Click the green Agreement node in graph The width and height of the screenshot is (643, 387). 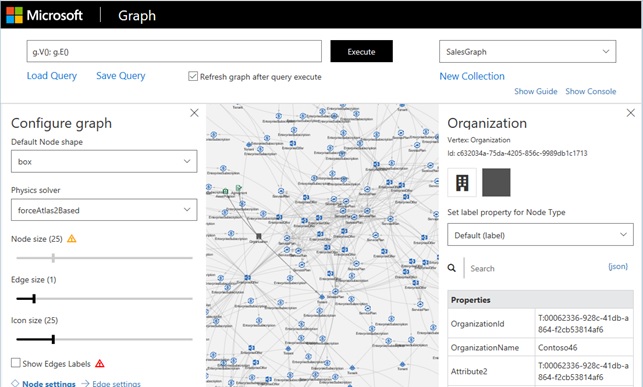239,188
